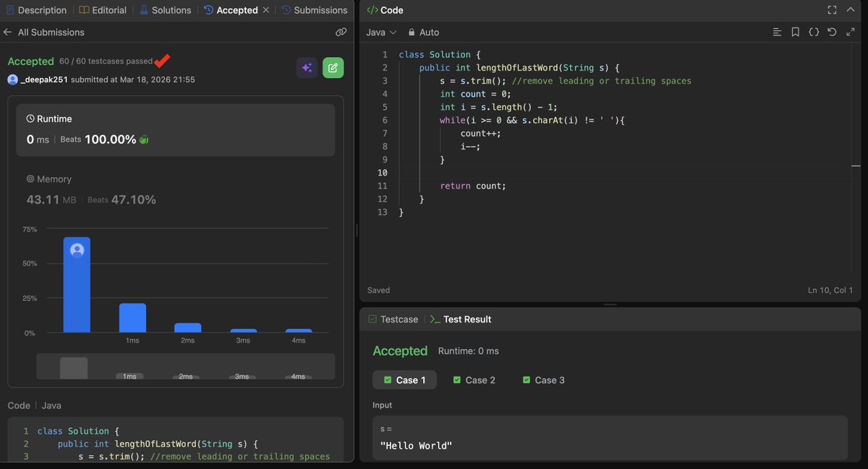This screenshot has width=868, height=469.
Task: Enter fullscreen via the Code panel corner-brackets icon
Action: (832, 10)
